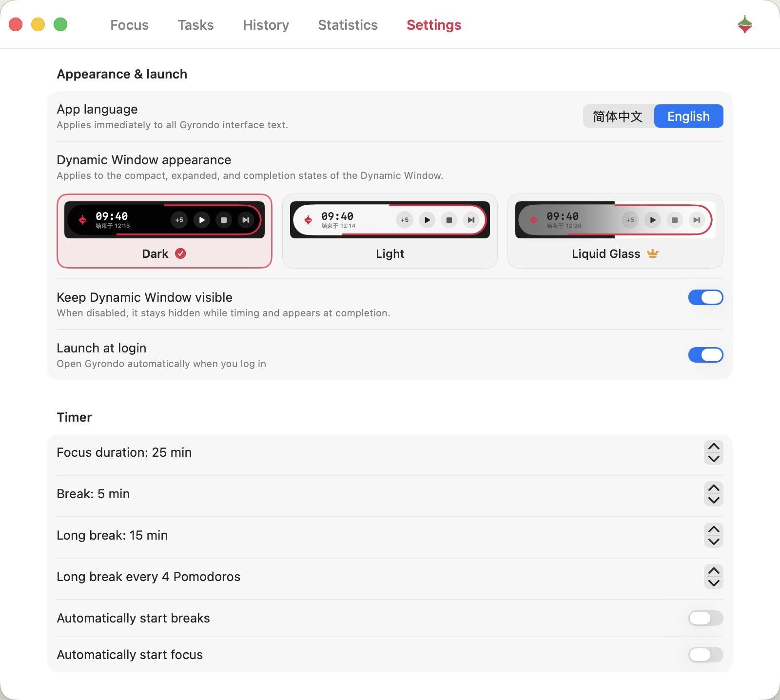The image size is (780, 700).
Task: Click skip icon in Liquid Glass preview
Action: coord(697,220)
